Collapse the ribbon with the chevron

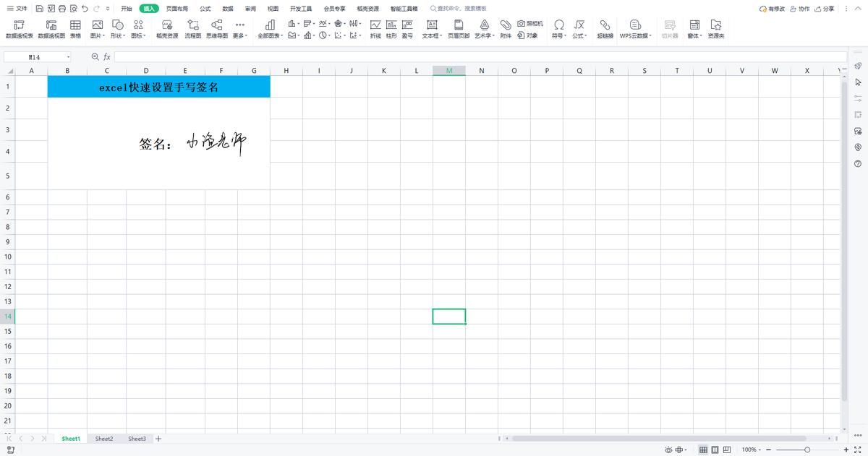coord(857,9)
